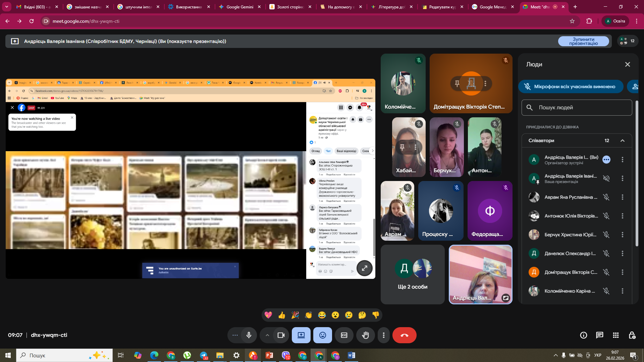
Task: Open the meeting details info icon
Action: [x=583, y=335]
